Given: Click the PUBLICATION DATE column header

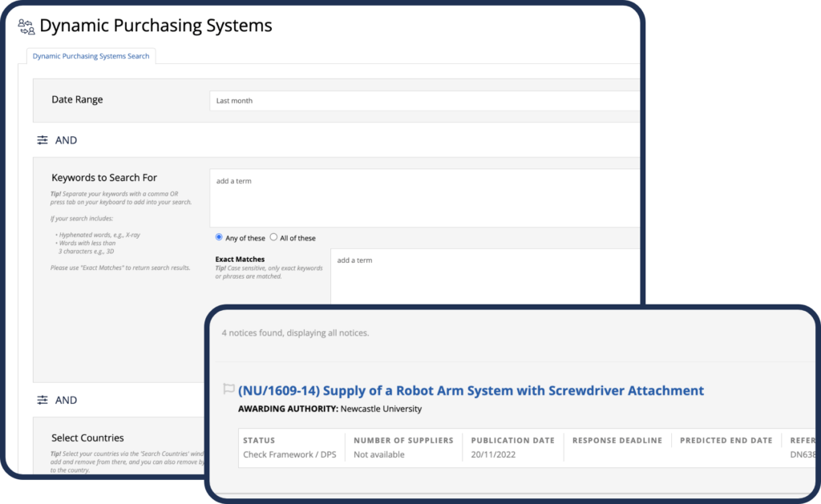Looking at the screenshot, I should tap(511, 440).
